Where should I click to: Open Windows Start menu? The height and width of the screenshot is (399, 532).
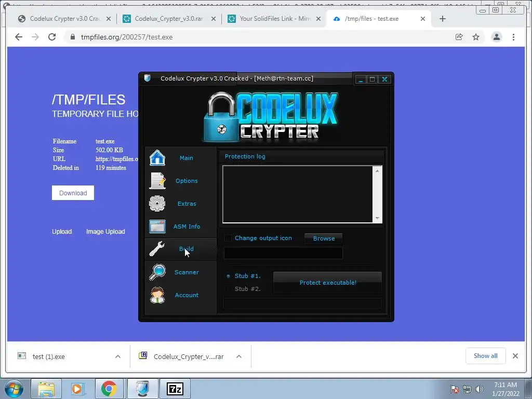14,389
